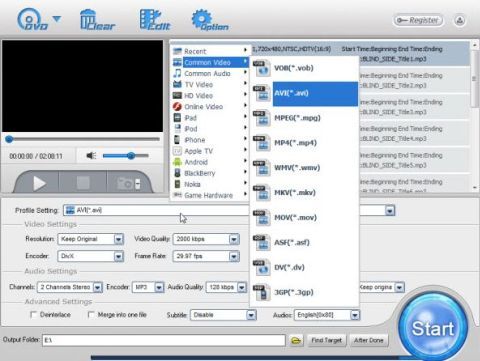Choose MP4(*.mp4) format icon
Image resolution: width=480 pixels, height=361 pixels.
pyautogui.click(x=262, y=143)
